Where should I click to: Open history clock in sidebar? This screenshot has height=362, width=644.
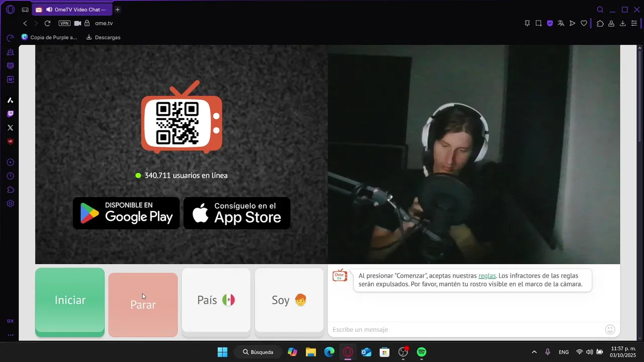[10, 176]
